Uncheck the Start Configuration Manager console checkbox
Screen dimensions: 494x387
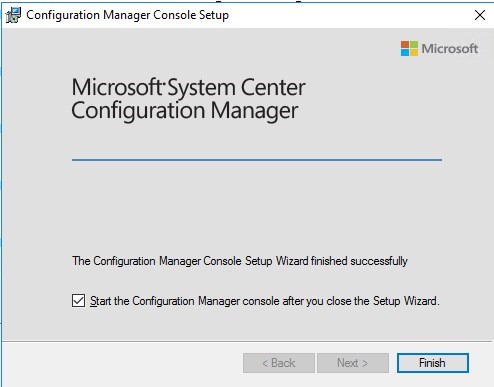tap(78, 301)
